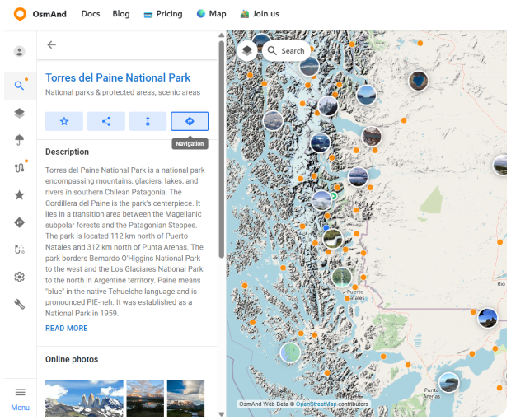Image resolution: width=511 pixels, height=420 pixels.
Task: Open the Docs menu item
Action: (91, 14)
